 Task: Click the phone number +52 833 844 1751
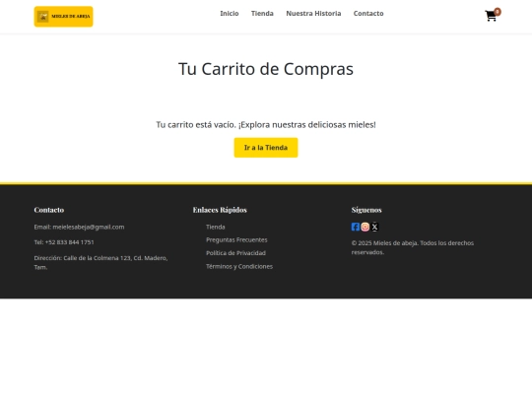click(70, 242)
